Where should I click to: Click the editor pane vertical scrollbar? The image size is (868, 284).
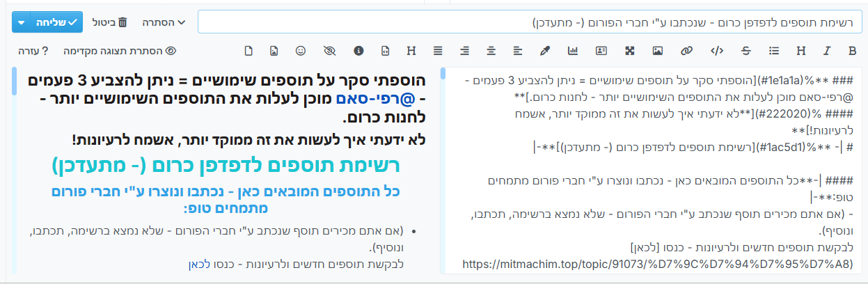[443, 73]
